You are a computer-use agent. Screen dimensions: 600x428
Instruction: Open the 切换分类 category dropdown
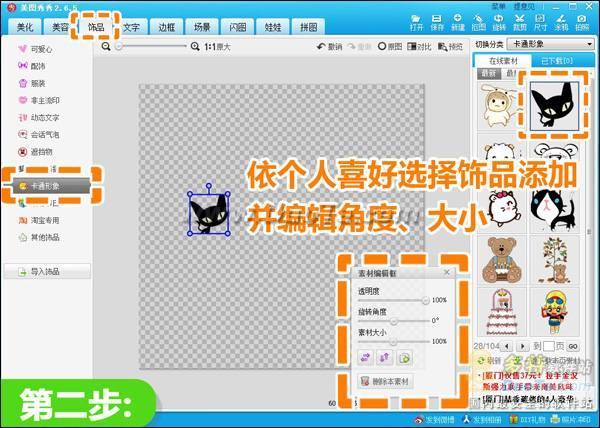pos(551,44)
